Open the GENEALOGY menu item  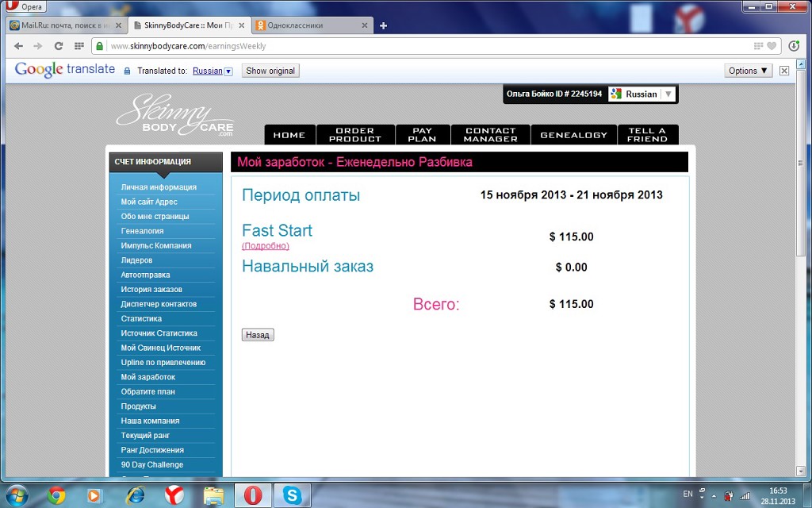click(573, 135)
